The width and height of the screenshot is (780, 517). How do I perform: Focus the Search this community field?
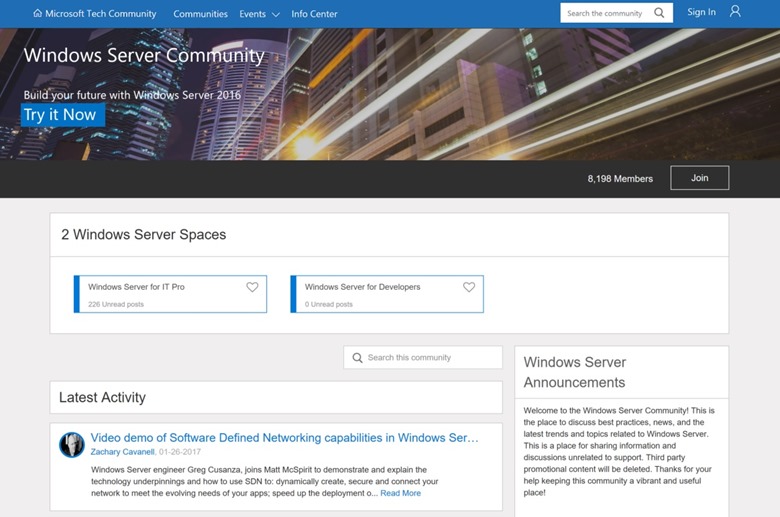click(x=423, y=358)
